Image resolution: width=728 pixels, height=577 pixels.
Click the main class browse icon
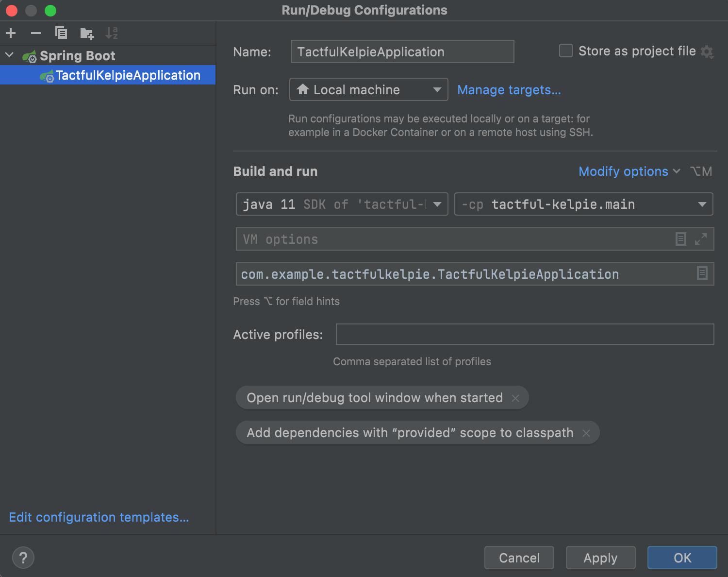pos(702,273)
